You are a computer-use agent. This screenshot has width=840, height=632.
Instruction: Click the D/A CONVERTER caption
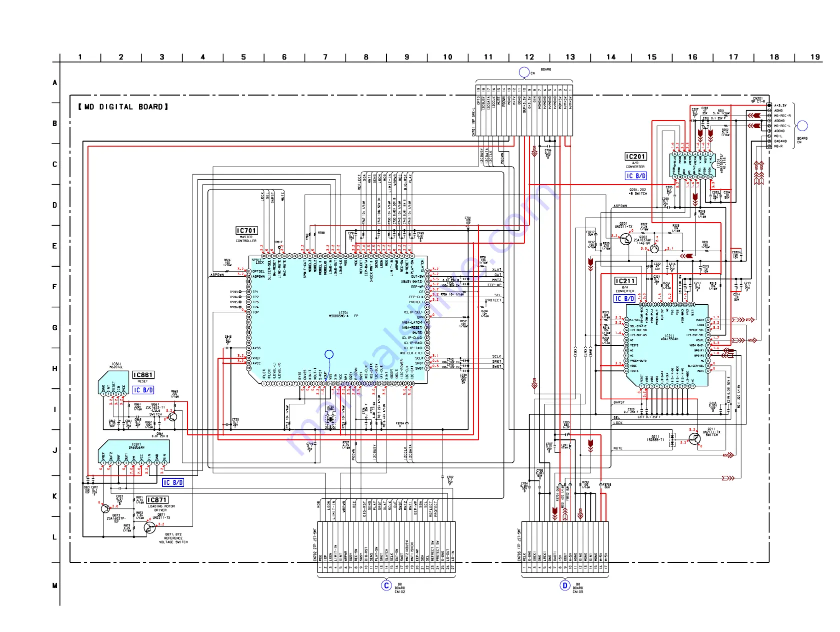point(625,289)
